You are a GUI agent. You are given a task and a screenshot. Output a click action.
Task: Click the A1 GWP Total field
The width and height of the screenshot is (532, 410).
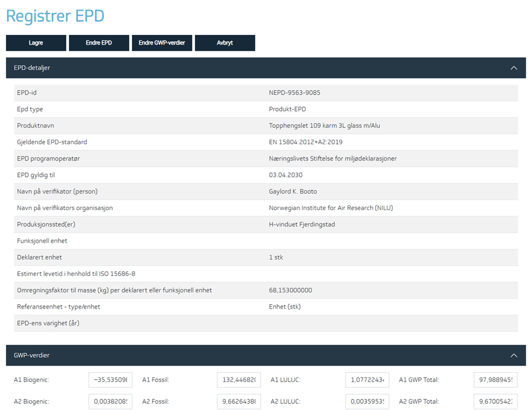[495, 380]
